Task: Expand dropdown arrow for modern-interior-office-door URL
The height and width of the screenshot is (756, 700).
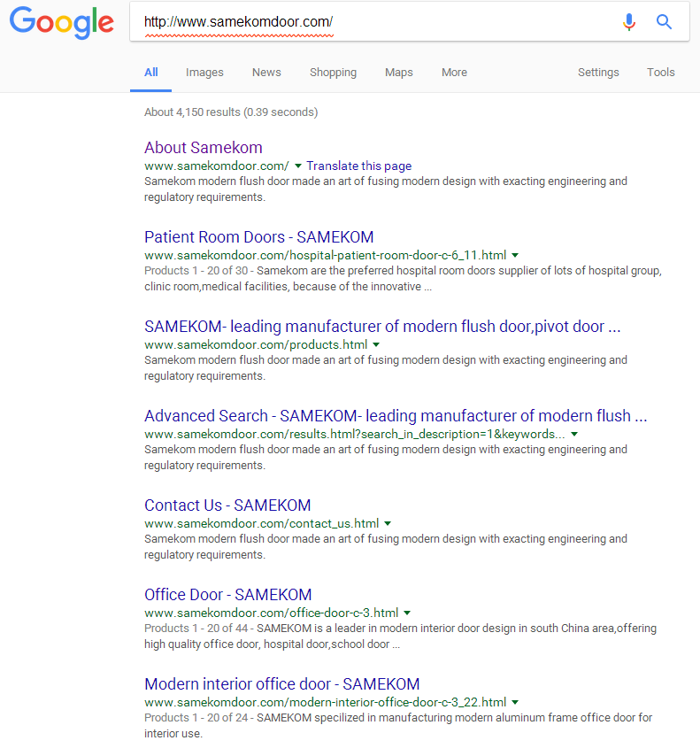Action: (x=515, y=702)
